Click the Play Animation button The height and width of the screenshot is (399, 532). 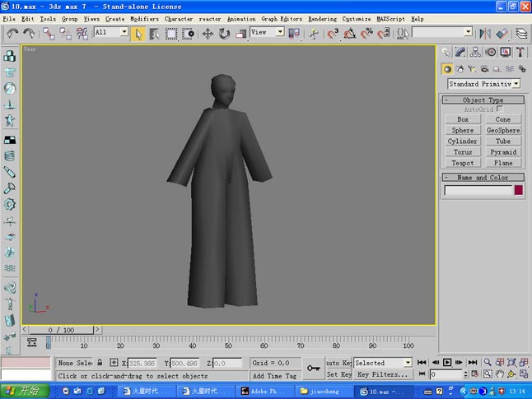pyautogui.click(x=447, y=362)
